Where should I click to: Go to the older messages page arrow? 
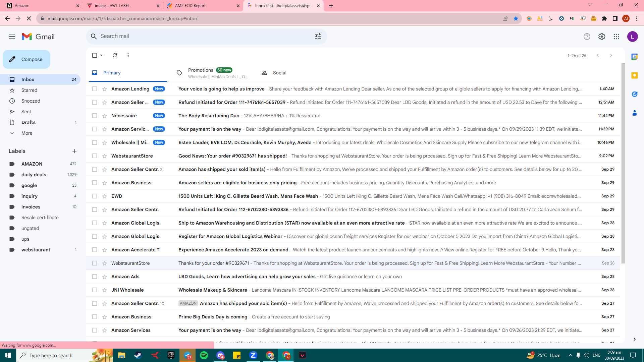pyautogui.click(x=611, y=55)
